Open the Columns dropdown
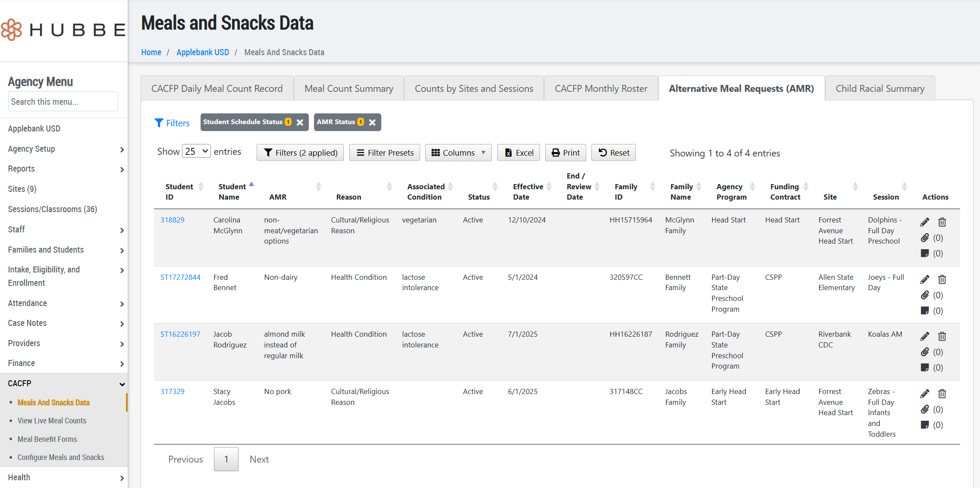 (458, 153)
